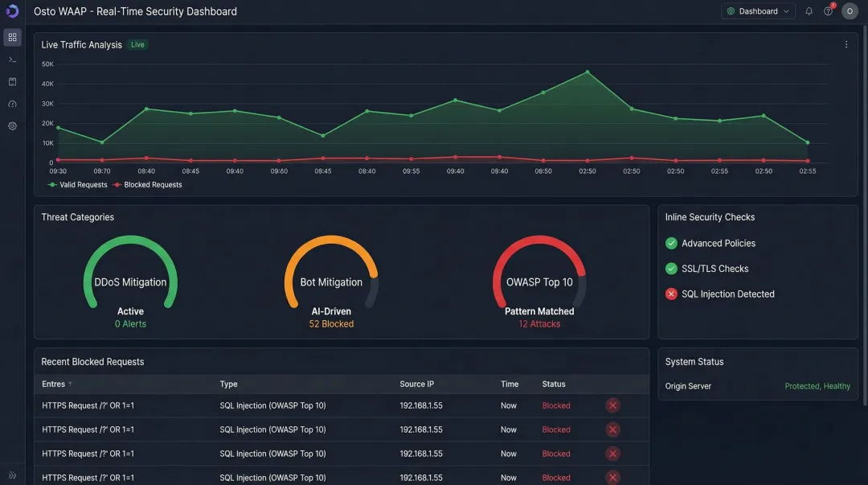This screenshot has height=485, width=868.
Task: Select the dashboard grid icon in sidebar
Action: click(x=11, y=36)
